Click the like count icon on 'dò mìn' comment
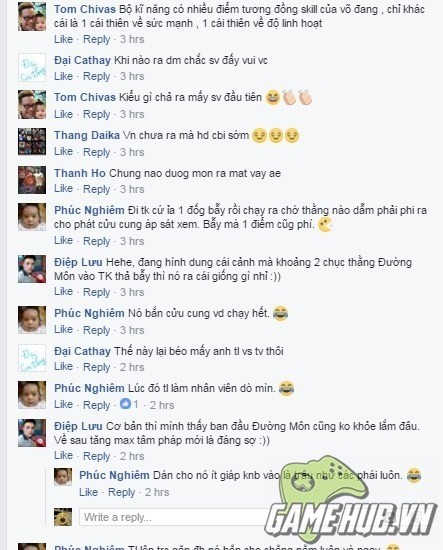The height and width of the screenshot is (550, 443). tap(125, 404)
